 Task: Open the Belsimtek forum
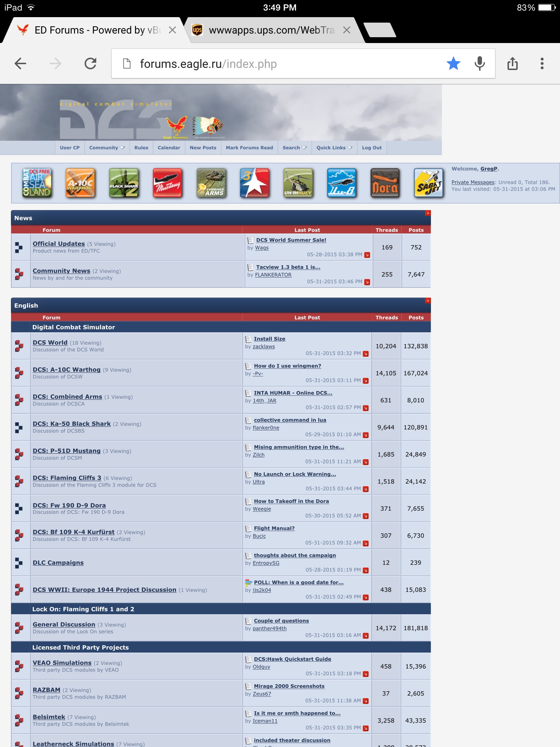[49, 717]
